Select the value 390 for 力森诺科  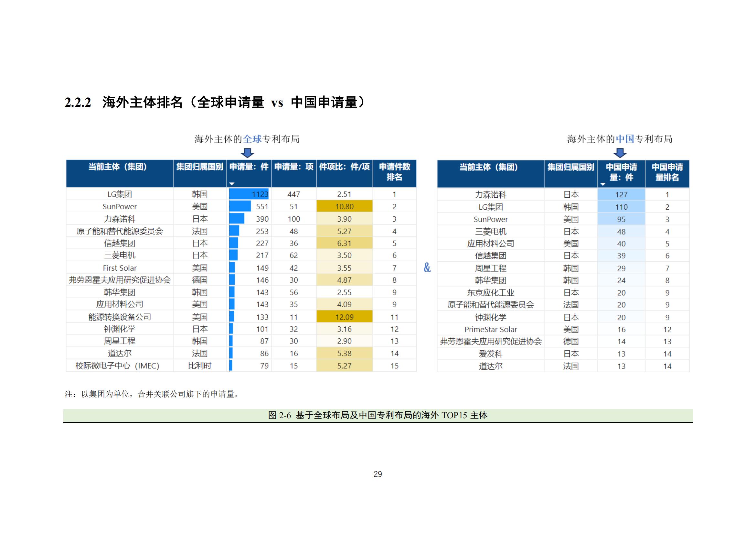coord(262,219)
